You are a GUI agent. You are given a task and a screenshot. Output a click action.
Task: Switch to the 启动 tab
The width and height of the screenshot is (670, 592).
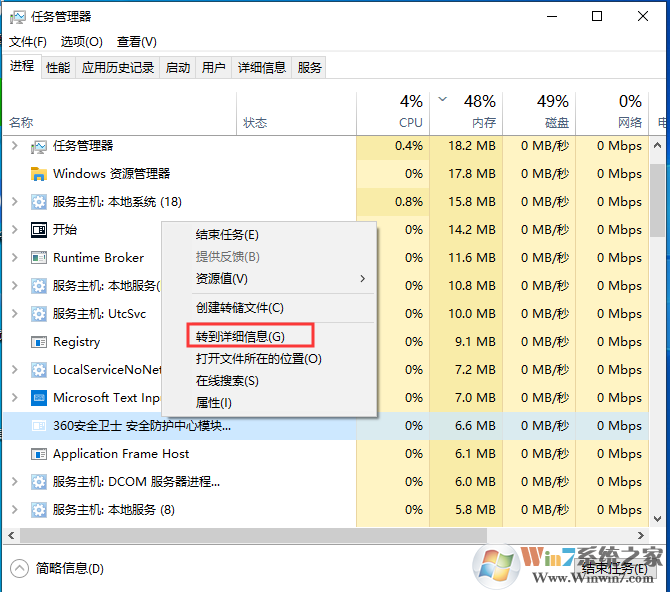click(x=178, y=68)
